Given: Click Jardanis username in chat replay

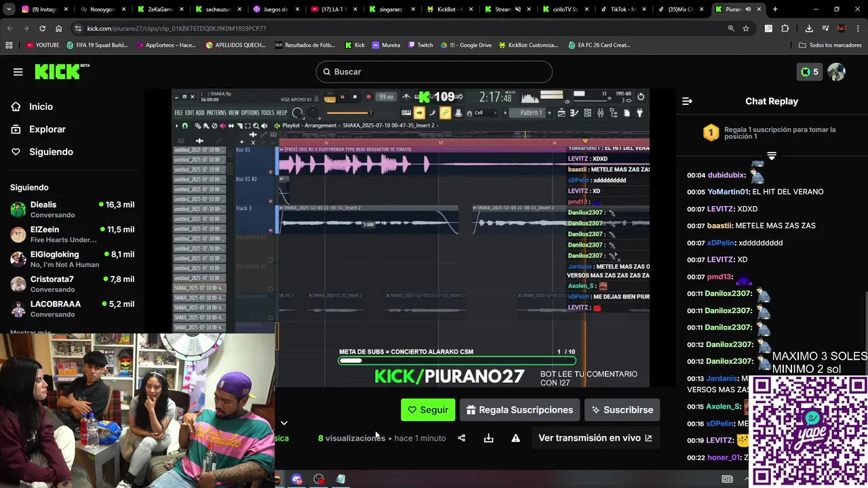Looking at the screenshot, I should [722, 378].
